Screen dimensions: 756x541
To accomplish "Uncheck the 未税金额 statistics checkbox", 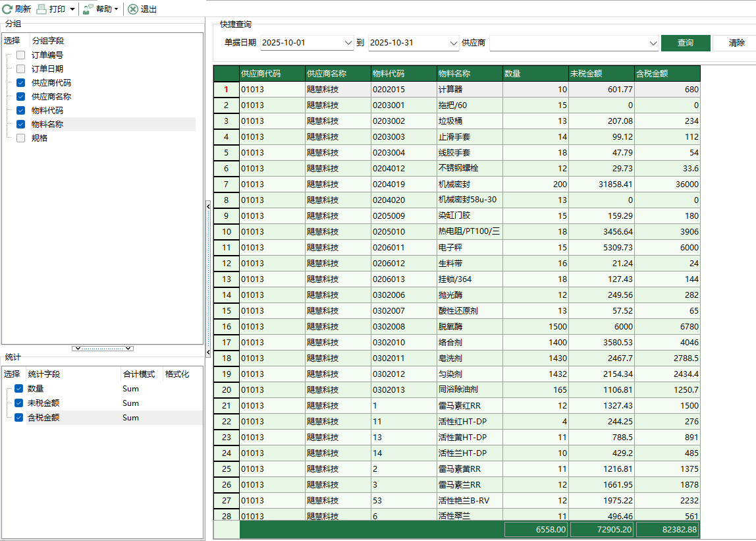I will point(18,403).
